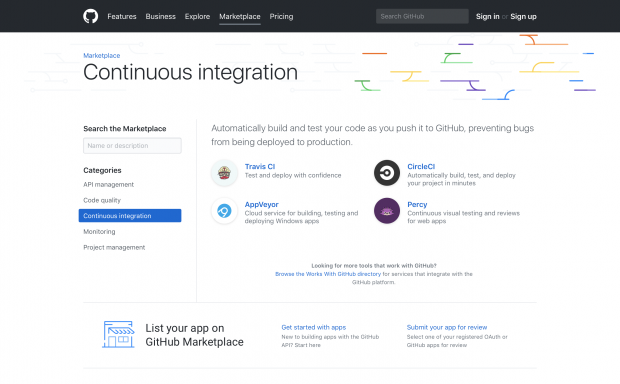Focus the Name or description search box
The image size is (620, 384).
(x=132, y=146)
